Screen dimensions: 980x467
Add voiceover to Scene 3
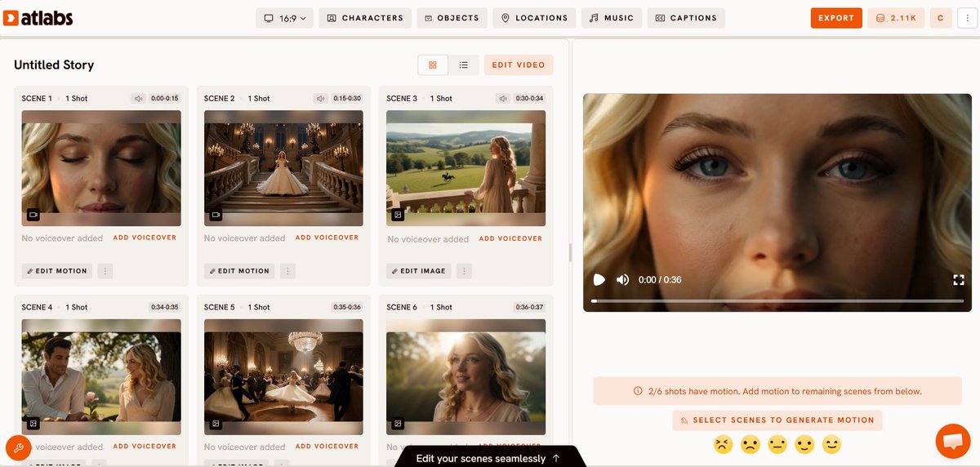(x=510, y=238)
